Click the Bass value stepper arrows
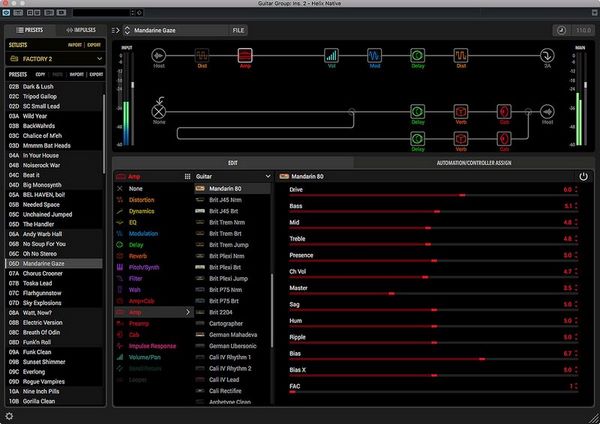The width and height of the screenshot is (600, 424). tap(576, 206)
